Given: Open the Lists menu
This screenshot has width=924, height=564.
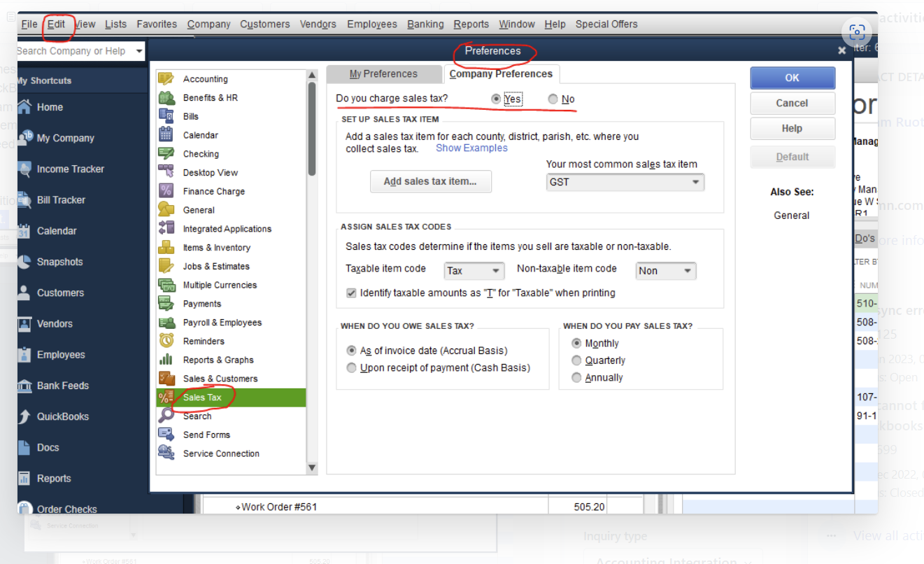Looking at the screenshot, I should click(116, 24).
